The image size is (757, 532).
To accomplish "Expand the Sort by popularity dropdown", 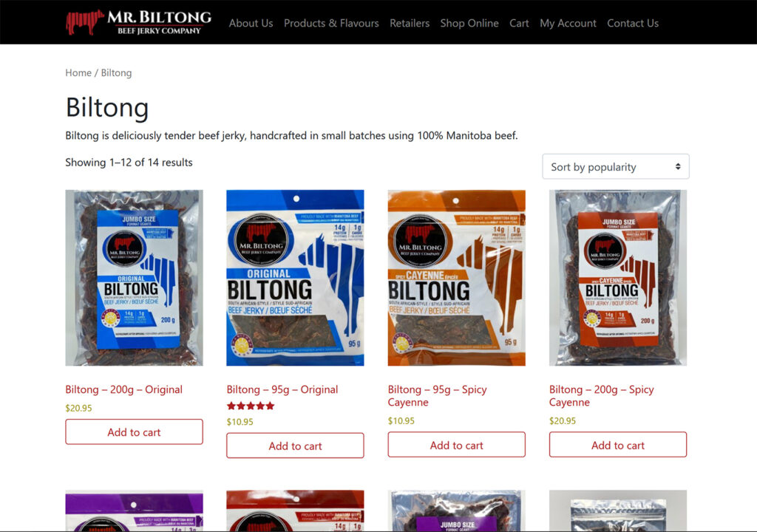I will pos(616,166).
